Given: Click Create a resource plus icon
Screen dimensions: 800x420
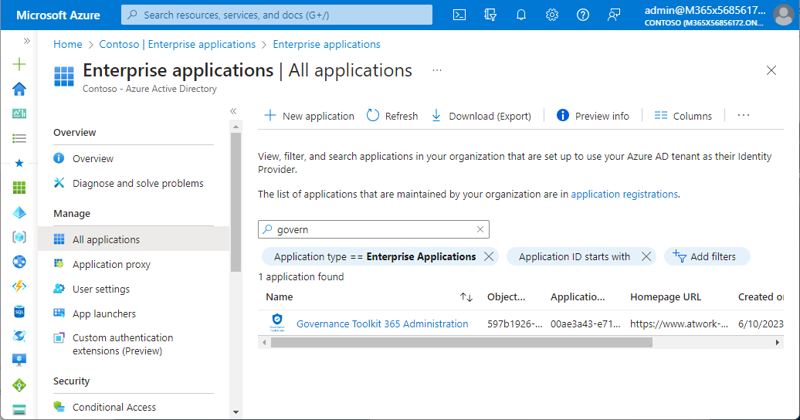Looking at the screenshot, I should click(x=19, y=64).
